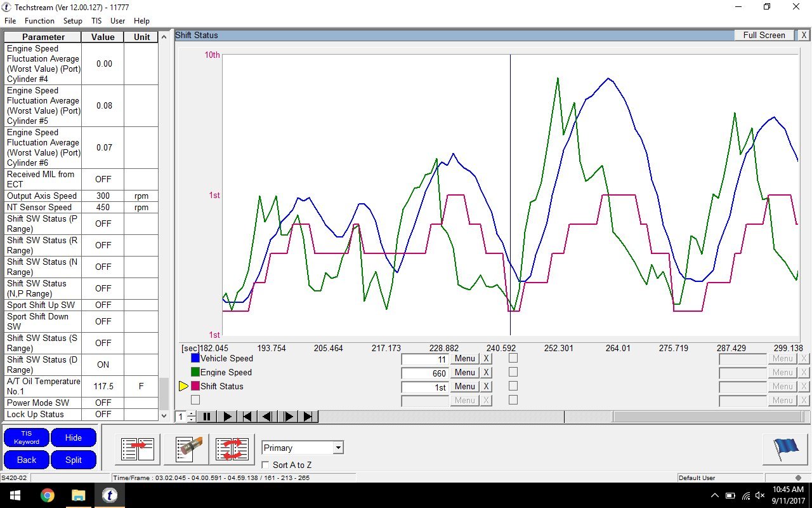Click the Vehicle Speed value field showing 11
The height and width of the screenshot is (508, 812).
click(425, 359)
